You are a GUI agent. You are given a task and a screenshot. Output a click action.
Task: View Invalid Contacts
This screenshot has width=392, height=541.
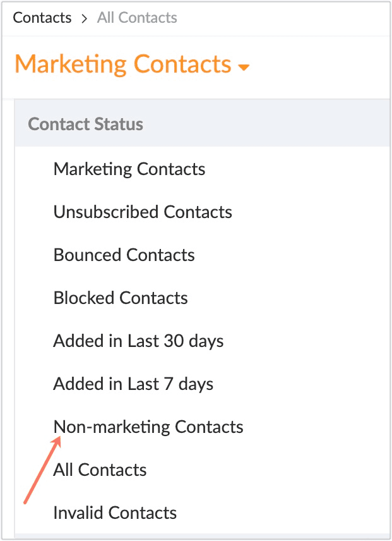[x=115, y=513]
